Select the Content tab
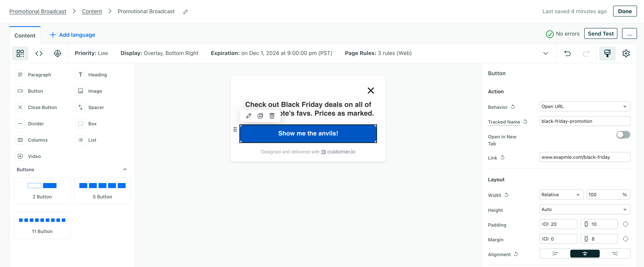This screenshot has width=644, height=267. click(25, 35)
